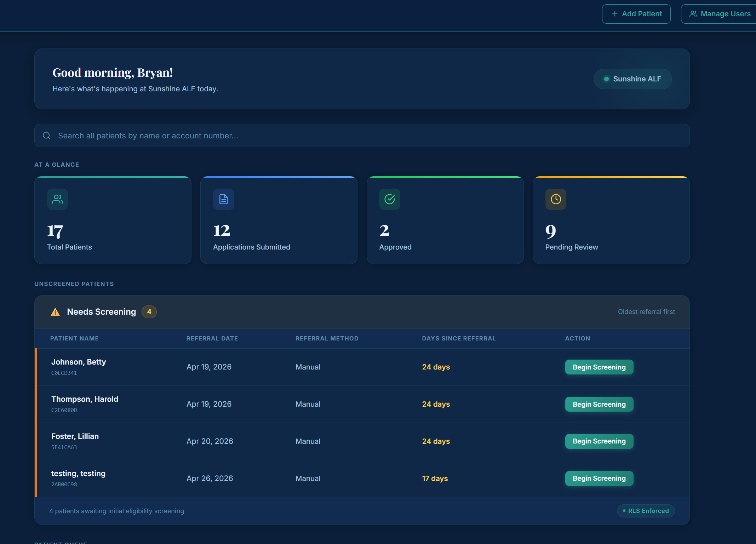
Task: Begin Screening for Thompson, Harold
Action: click(599, 404)
